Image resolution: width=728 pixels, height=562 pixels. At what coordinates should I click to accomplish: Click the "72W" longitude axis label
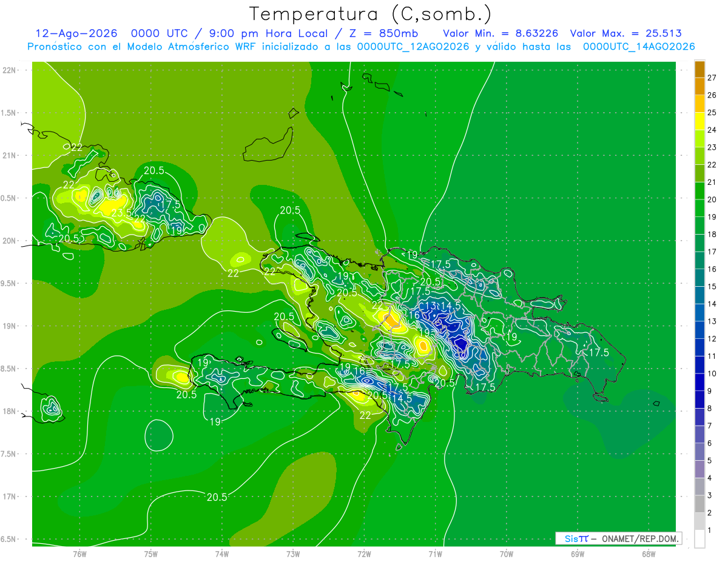[364, 554]
